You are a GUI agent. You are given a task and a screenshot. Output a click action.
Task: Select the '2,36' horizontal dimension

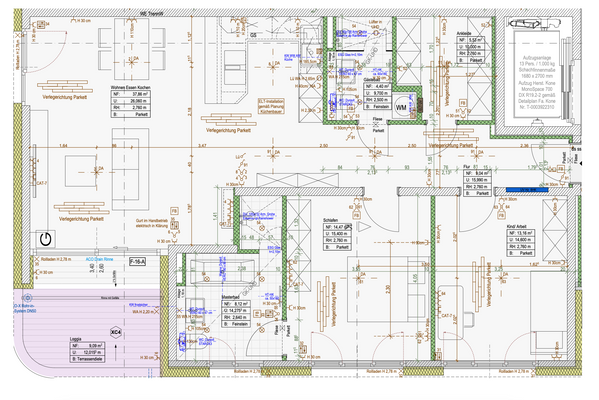pos(525,146)
